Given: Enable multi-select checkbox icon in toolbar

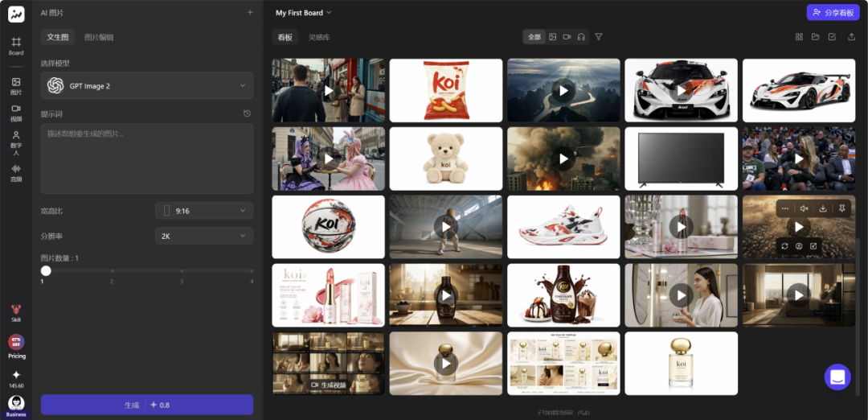Looking at the screenshot, I should pyautogui.click(x=832, y=36).
